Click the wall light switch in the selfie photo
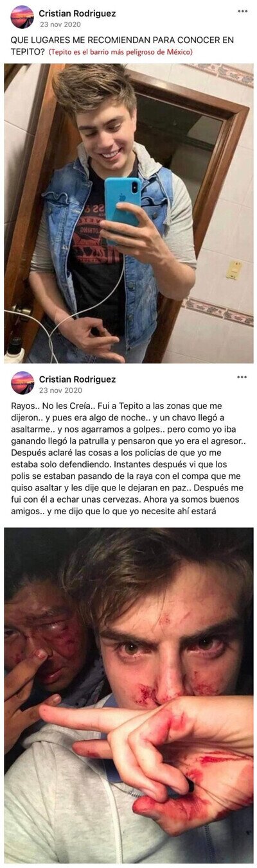The width and height of the screenshot is (257, 868). tap(234, 270)
